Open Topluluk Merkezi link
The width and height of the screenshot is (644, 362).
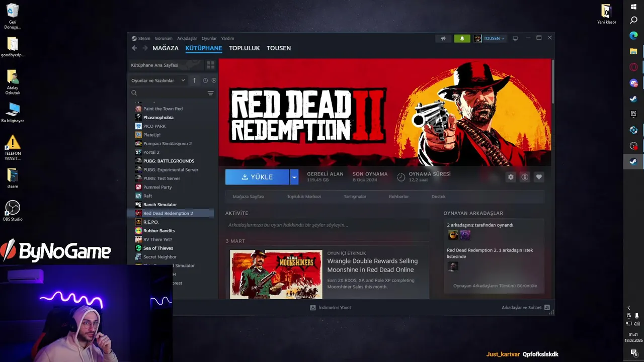tap(304, 197)
